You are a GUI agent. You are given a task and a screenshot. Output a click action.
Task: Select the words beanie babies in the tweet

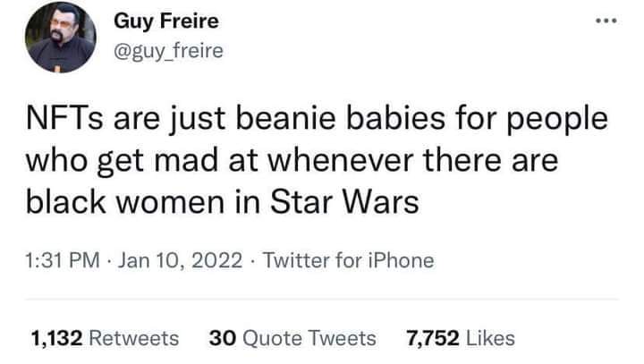[341, 118]
